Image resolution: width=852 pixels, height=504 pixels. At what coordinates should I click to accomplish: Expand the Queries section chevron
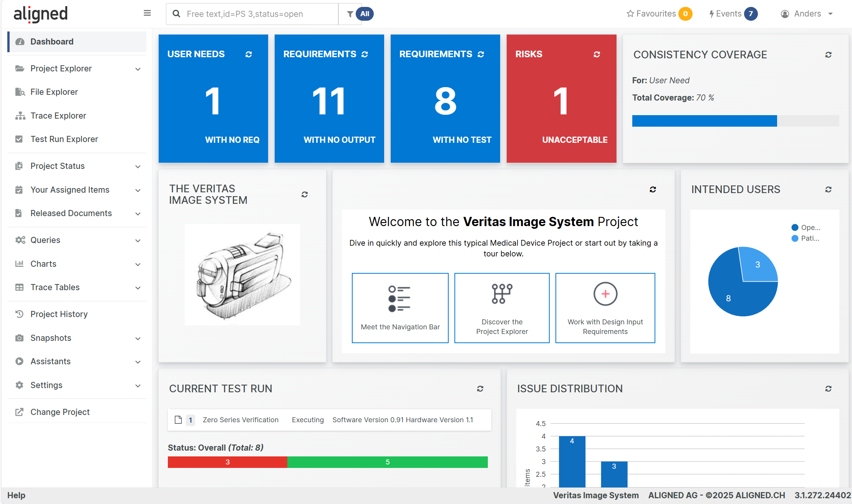tap(138, 241)
